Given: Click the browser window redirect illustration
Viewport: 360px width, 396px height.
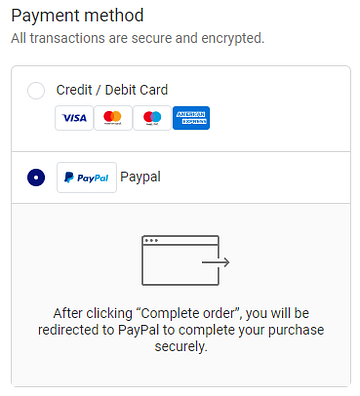Looking at the screenshot, I should pos(185,260).
